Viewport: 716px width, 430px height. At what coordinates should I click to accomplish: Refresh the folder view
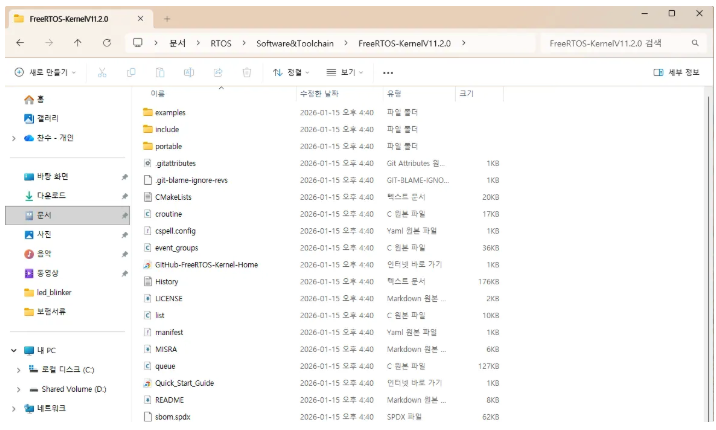107,43
